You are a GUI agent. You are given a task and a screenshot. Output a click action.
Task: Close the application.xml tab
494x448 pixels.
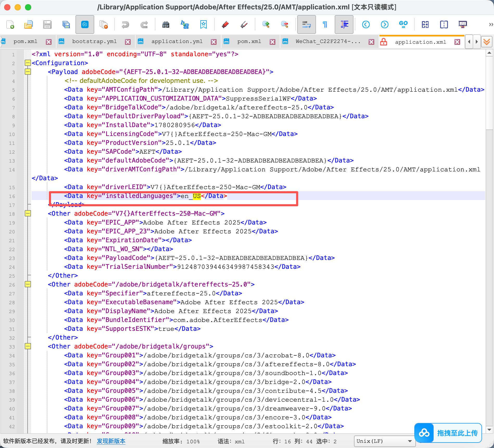pyautogui.click(x=457, y=42)
